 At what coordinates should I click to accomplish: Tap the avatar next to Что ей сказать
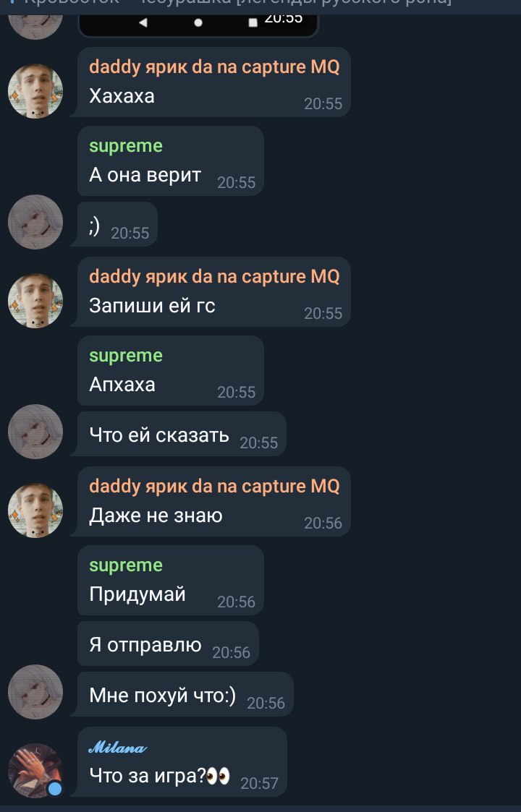pos(35,432)
